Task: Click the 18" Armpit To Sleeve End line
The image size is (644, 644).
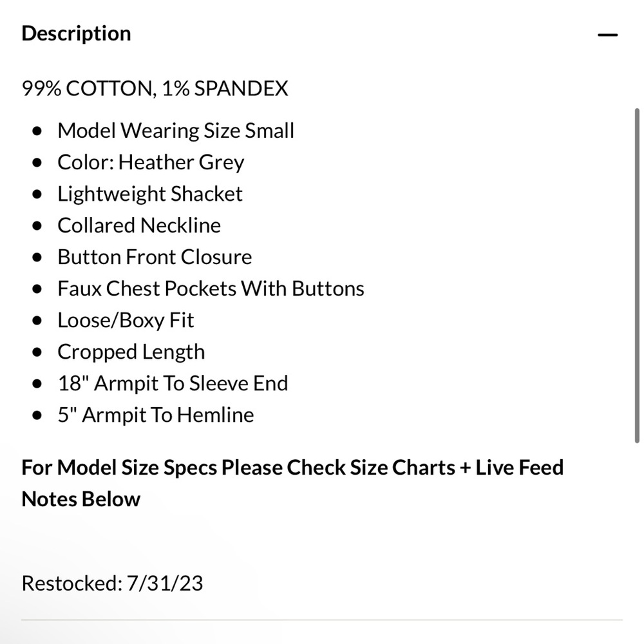Action: pos(173,383)
